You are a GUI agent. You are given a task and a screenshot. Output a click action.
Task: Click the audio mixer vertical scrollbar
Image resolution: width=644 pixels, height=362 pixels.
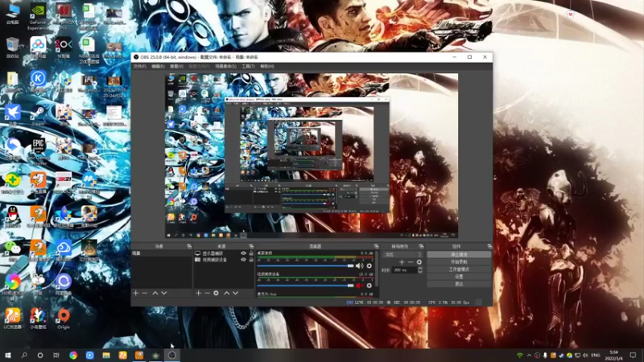coord(376,269)
